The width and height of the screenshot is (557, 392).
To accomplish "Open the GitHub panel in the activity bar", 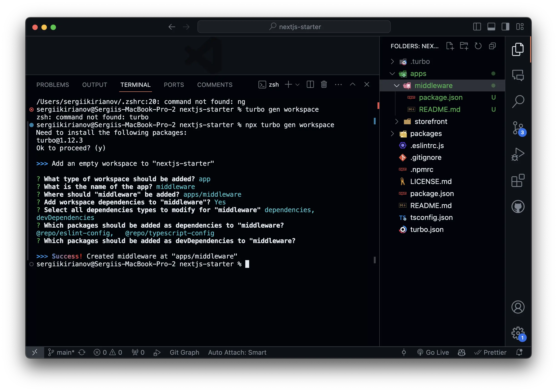I will 518,206.
